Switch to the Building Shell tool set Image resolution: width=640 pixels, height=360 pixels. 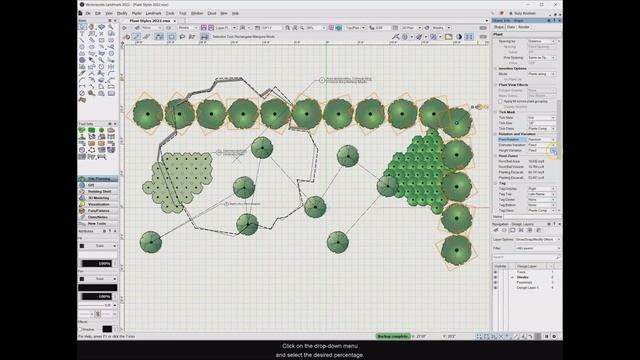pyautogui.click(x=98, y=191)
